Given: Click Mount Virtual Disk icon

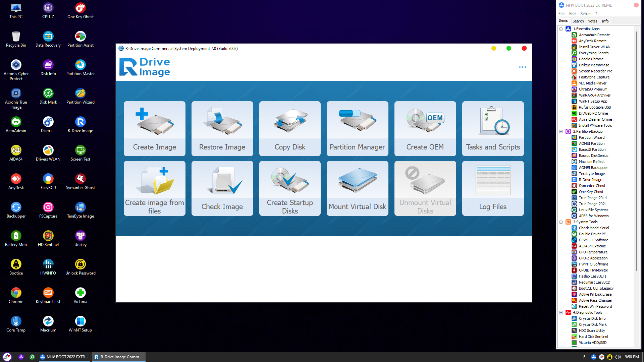Looking at the screenshot, I should (357, 188).
